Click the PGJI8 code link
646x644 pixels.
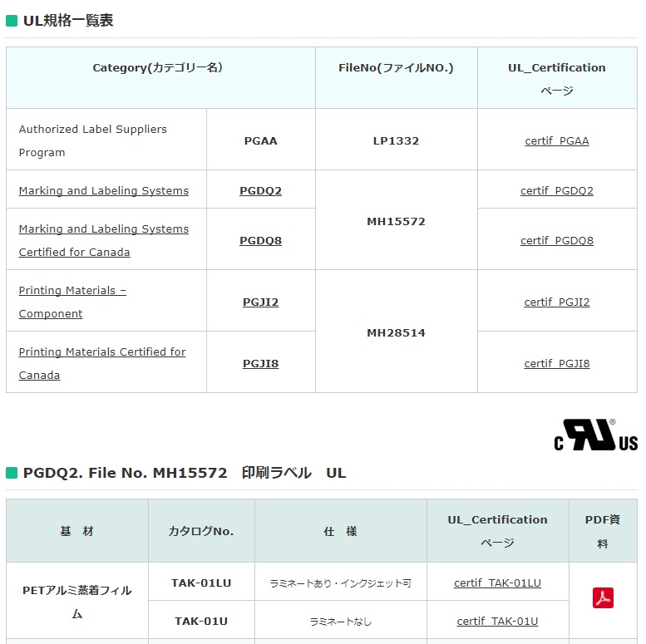click(260, 363)
